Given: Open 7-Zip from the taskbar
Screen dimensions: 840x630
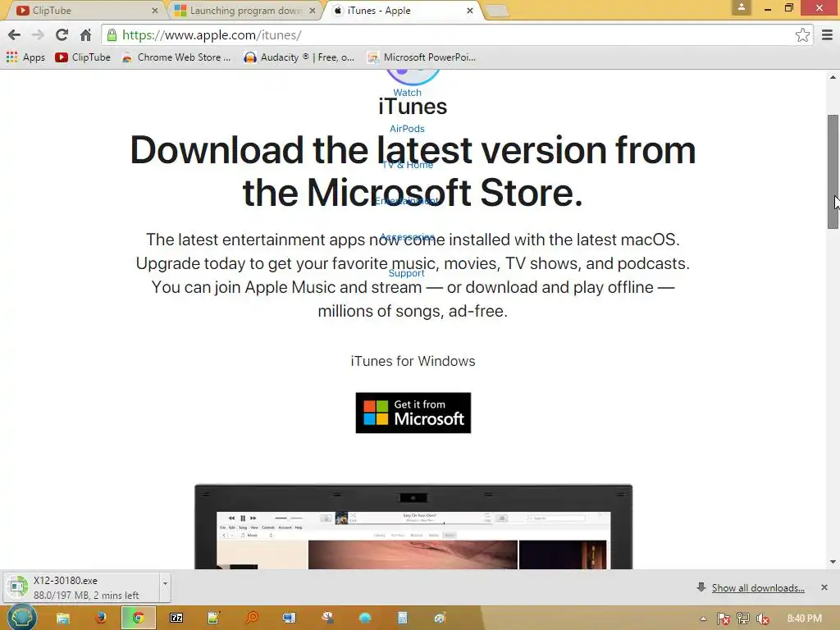Looking at the screenshot, I should [176, 619].
